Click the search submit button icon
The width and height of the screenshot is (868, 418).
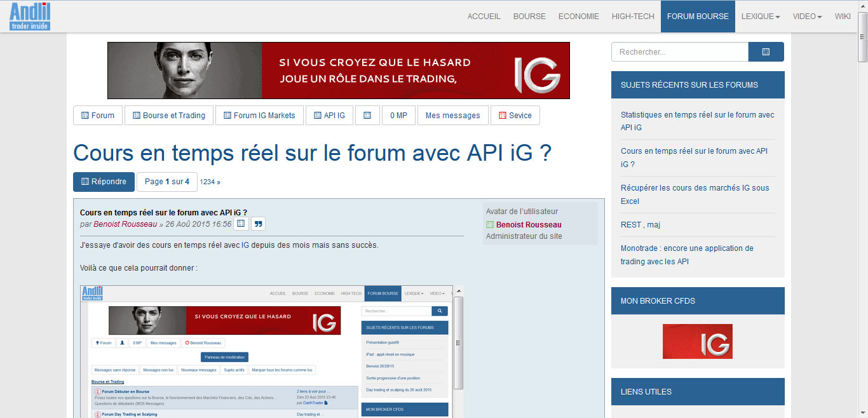(766, 52)
